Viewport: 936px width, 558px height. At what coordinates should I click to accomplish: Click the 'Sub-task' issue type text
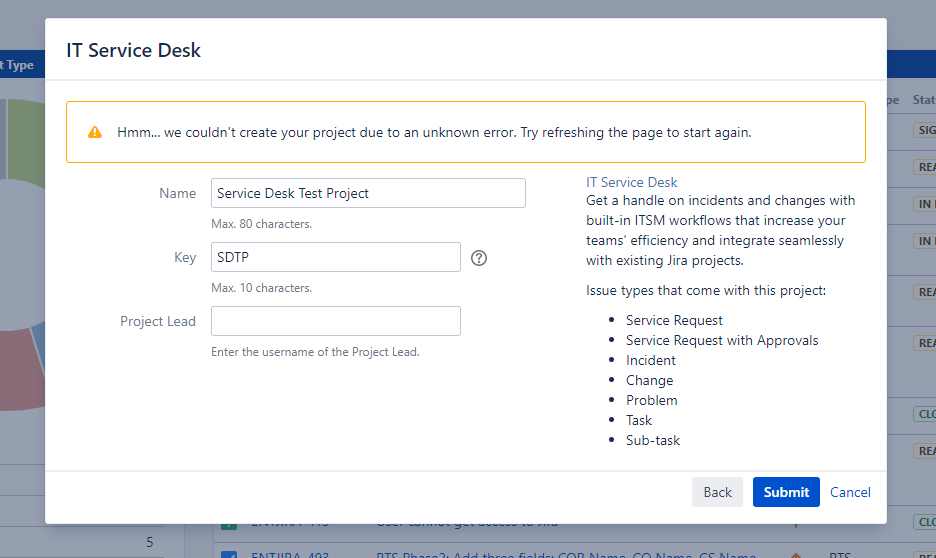click(652, 440)
